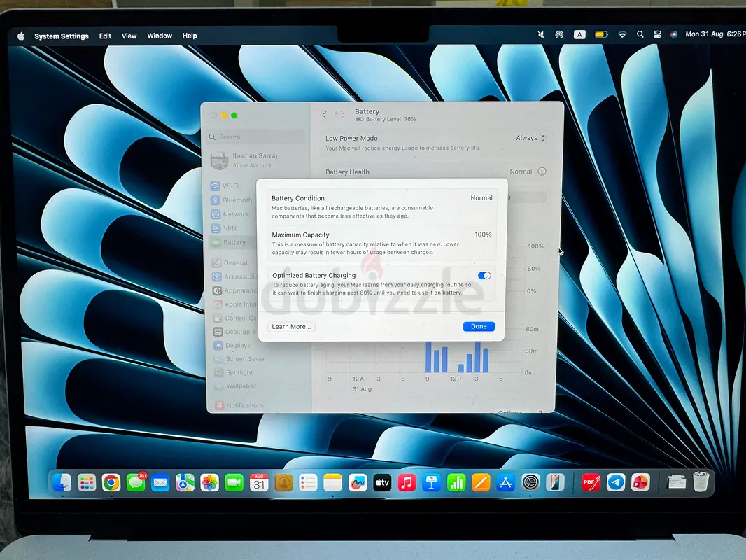Open the App Store in Dock
The height and width of the screenshot is (560, 746).
click(x=505, y=483)
